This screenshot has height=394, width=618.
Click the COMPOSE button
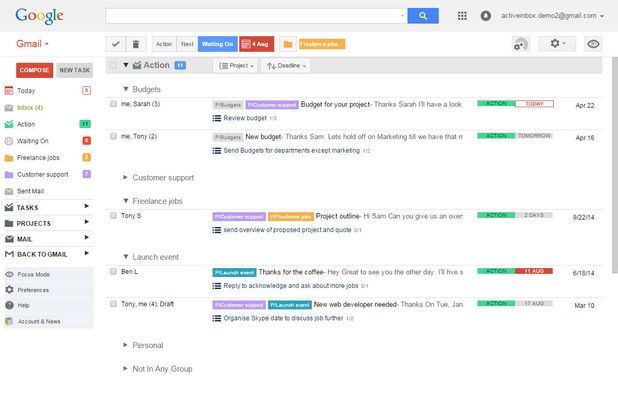[x=34, y=70]
